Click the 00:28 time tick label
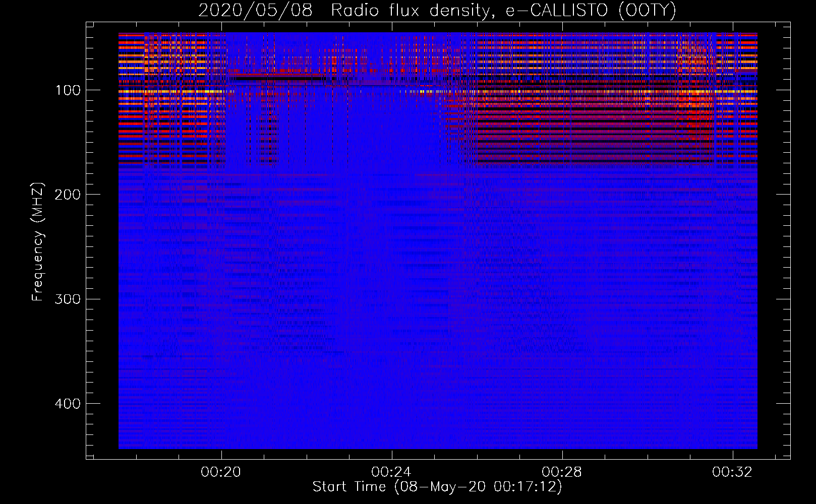Screen dimensions: 816x504 click(562, 472)
